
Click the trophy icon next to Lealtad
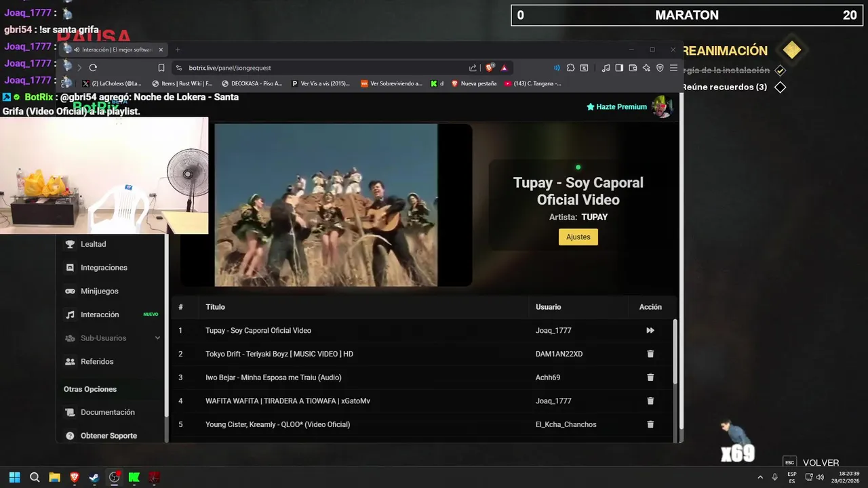(70, 244)
